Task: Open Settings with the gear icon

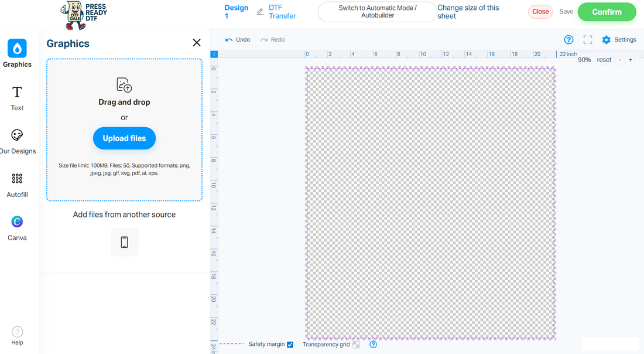Action: coord(606,39)
